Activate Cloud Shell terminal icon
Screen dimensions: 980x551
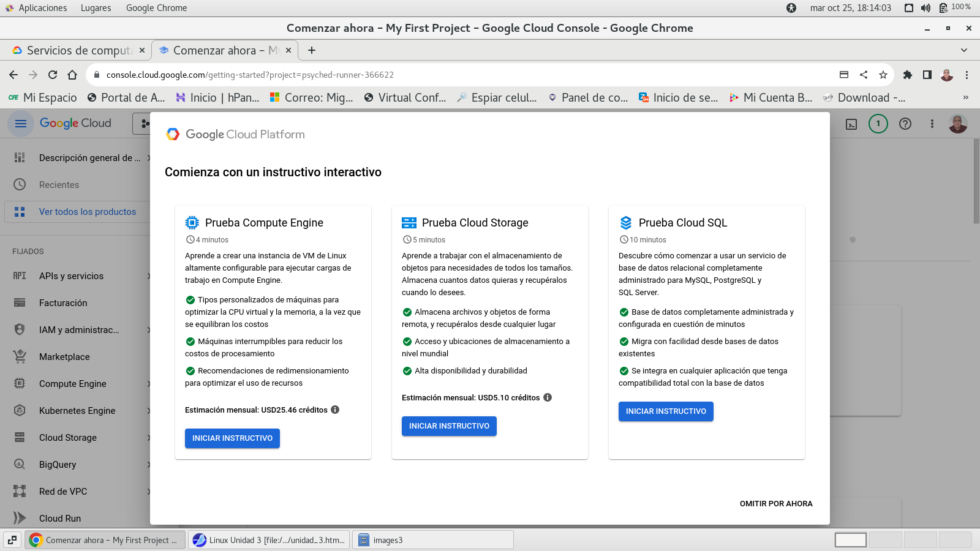(851, 124)
